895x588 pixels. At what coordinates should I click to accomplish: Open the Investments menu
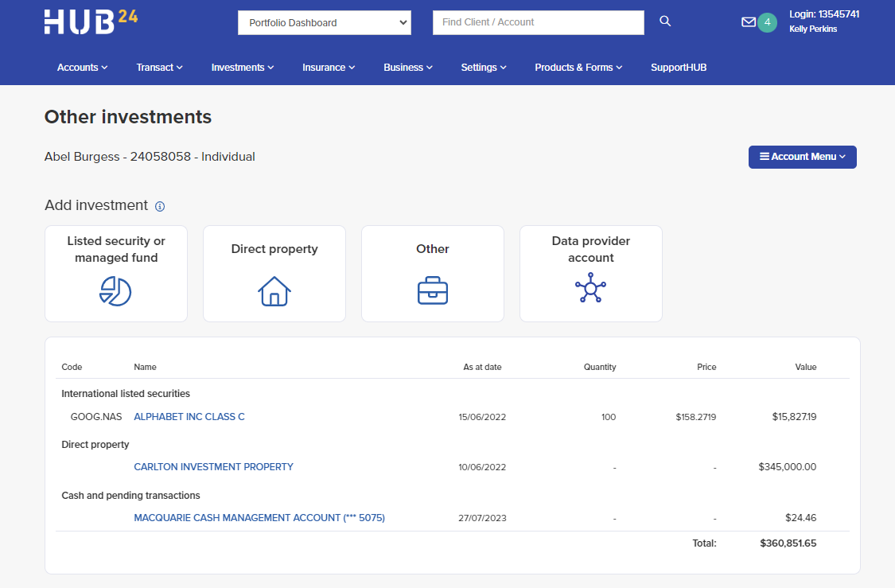242,68
